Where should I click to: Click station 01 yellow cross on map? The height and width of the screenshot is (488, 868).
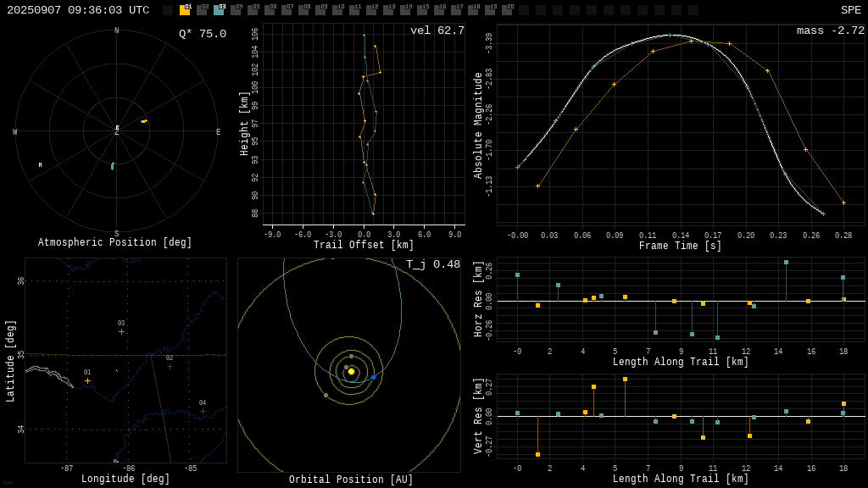87,380
